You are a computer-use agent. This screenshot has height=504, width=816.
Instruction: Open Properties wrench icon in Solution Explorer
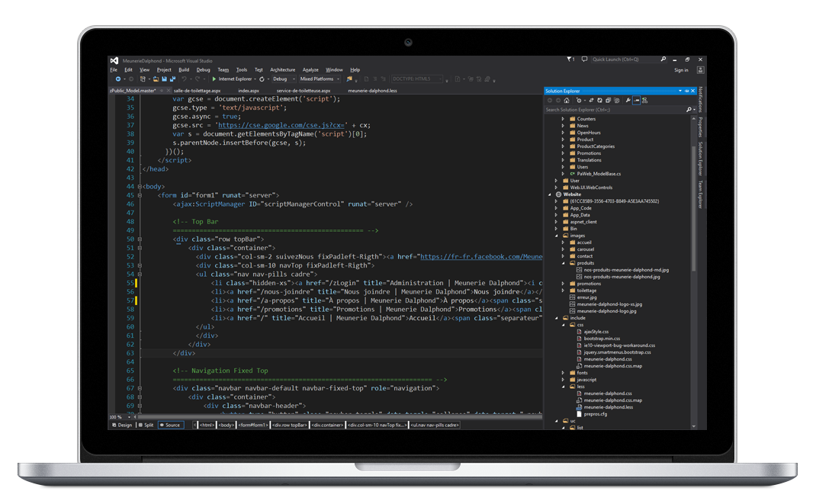(628, 101)
